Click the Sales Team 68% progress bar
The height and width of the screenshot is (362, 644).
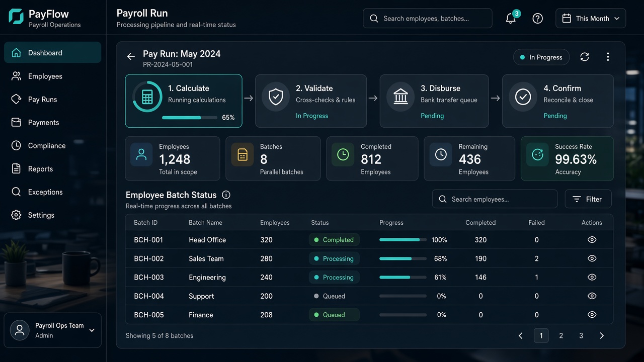403,258
